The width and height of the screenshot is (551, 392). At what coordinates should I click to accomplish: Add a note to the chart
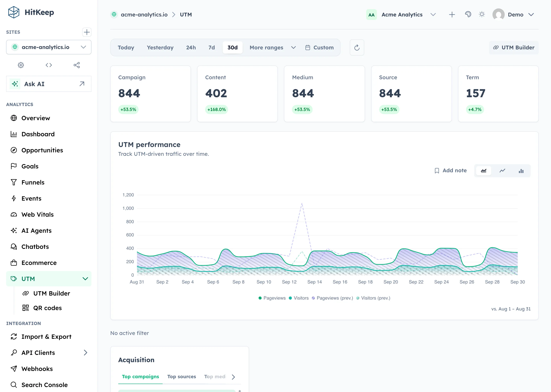click(x=450, y=171)
